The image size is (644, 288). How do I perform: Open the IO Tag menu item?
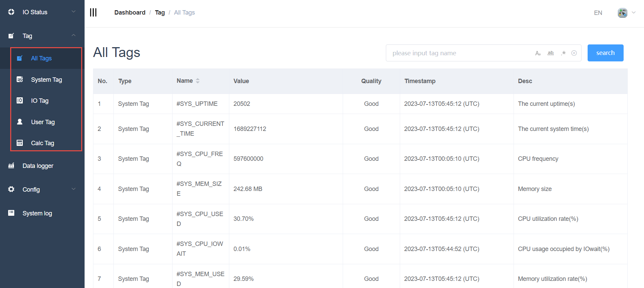(40, 101)
